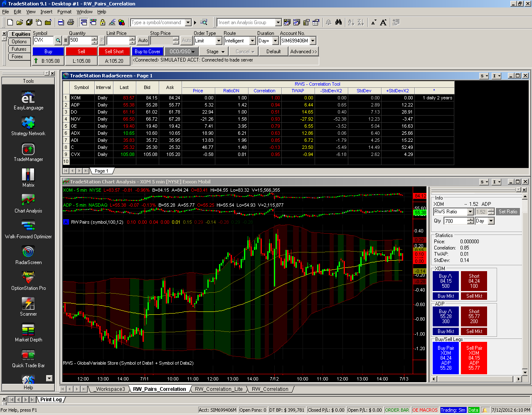
Task: Click the padlock toolbar icon
Action: pos(103,22)
